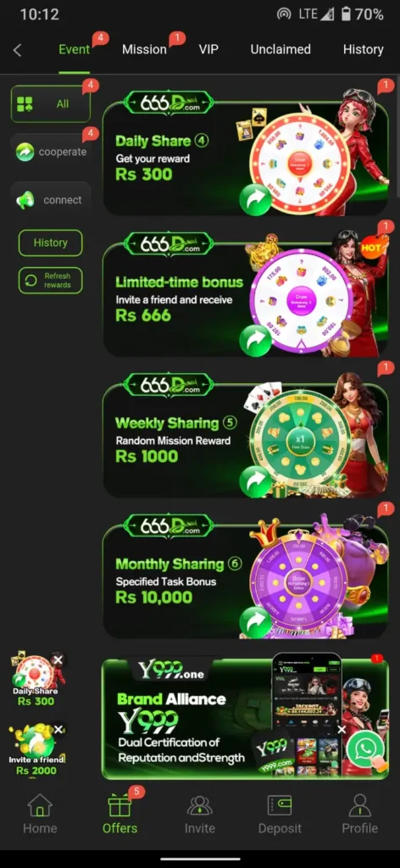The height and width of the screenshot is (868, 400).
Task: Tap share arrow on Weekly Sharing banner
Action: (x=255, y=481)
